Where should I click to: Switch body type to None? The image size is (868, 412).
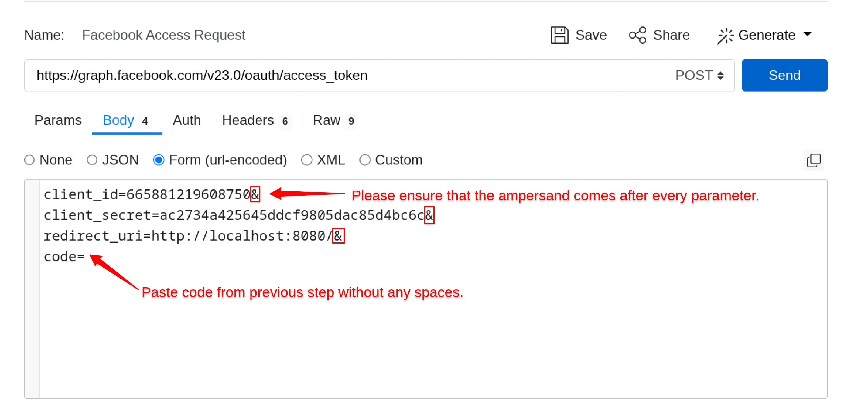29,160
